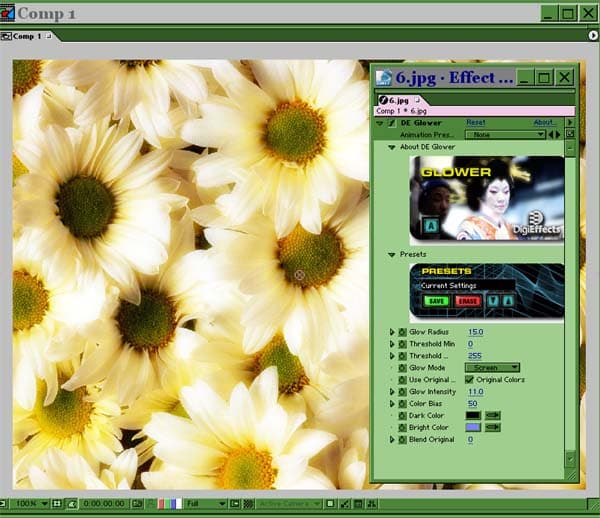The image size is (600, 518).
Task: Expand the Blend Original property
Action: coord(392,440)
